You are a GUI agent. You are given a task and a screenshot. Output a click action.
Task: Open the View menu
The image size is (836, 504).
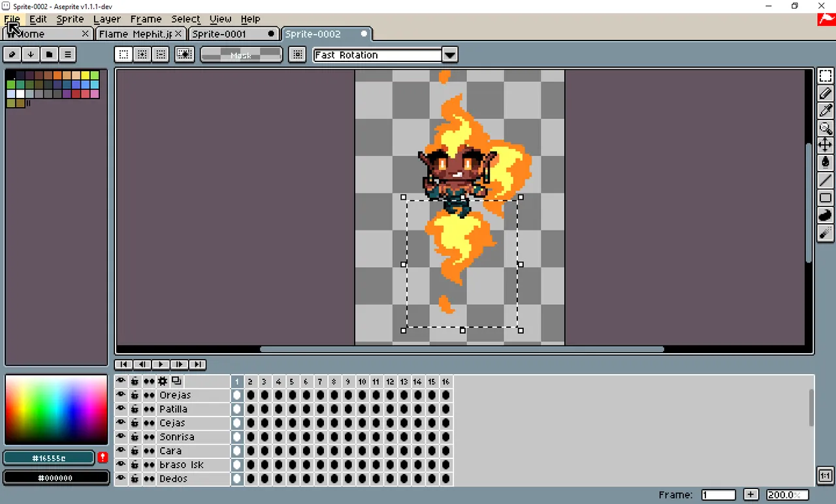(220, 19)
